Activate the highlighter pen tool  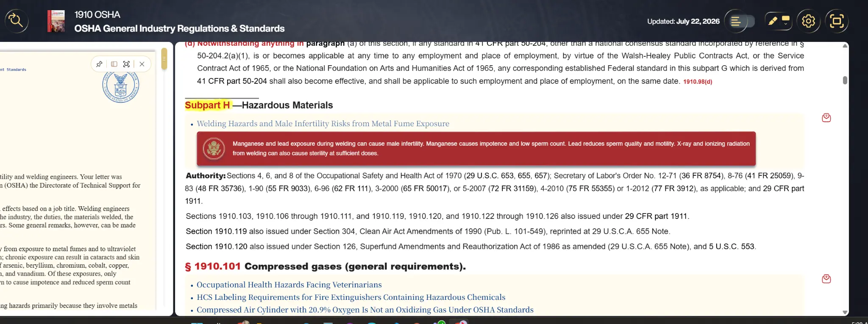click(x=773, y=21)
